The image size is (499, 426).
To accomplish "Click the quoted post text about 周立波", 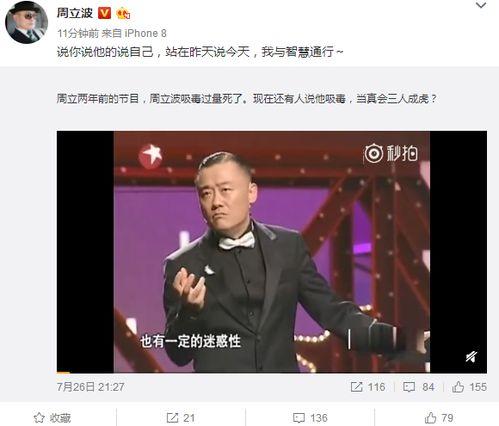I will [x=247, y=99].
